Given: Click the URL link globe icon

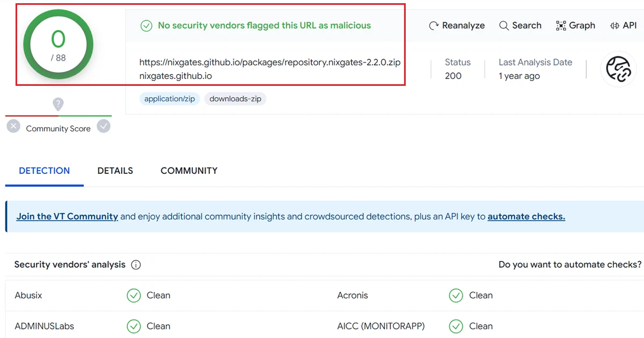Looking at the screenshot, I should pyautogui.click(x=618, y=69).
